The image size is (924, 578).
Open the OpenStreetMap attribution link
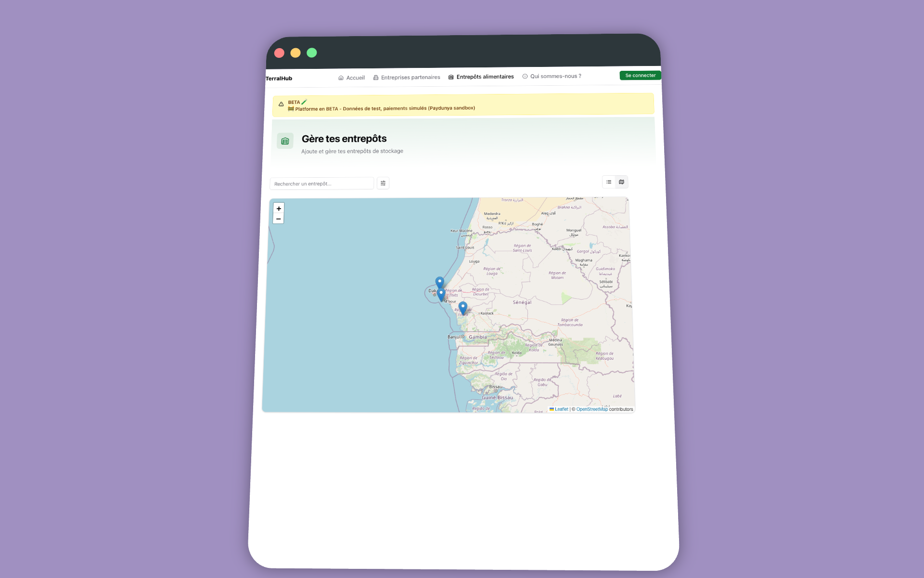592,409
